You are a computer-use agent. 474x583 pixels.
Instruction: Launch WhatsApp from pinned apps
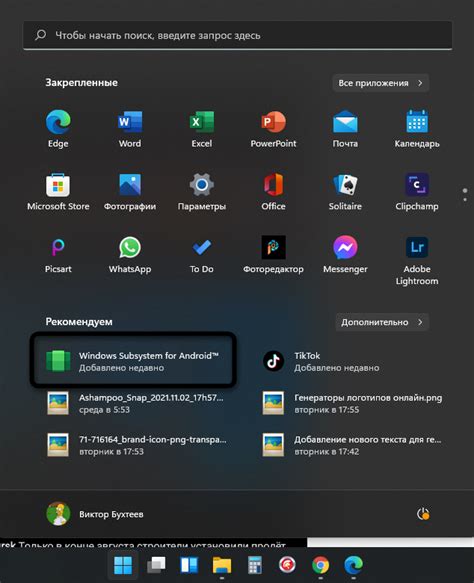pos(130,254)
